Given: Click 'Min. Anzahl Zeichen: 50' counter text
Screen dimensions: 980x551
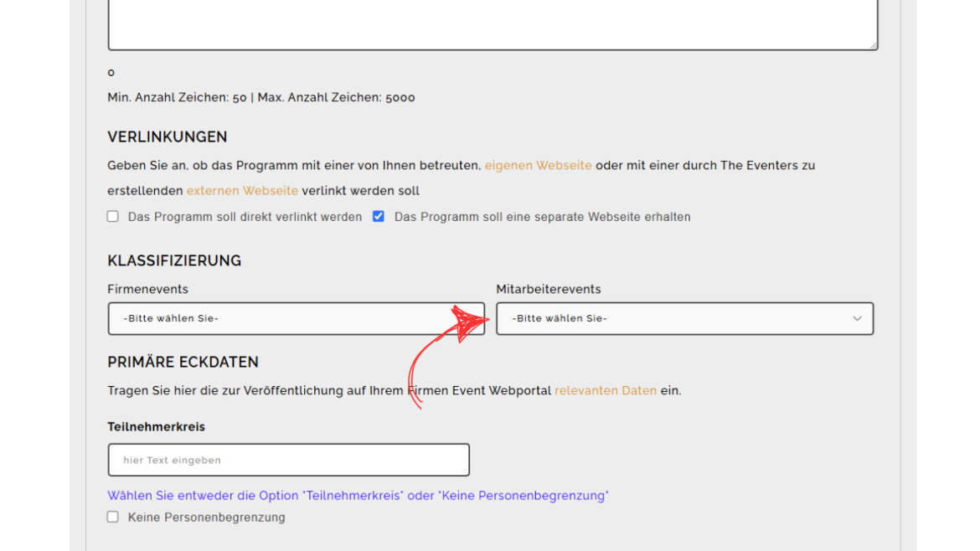Looking at the screenshot, I should tap(178, 97).
